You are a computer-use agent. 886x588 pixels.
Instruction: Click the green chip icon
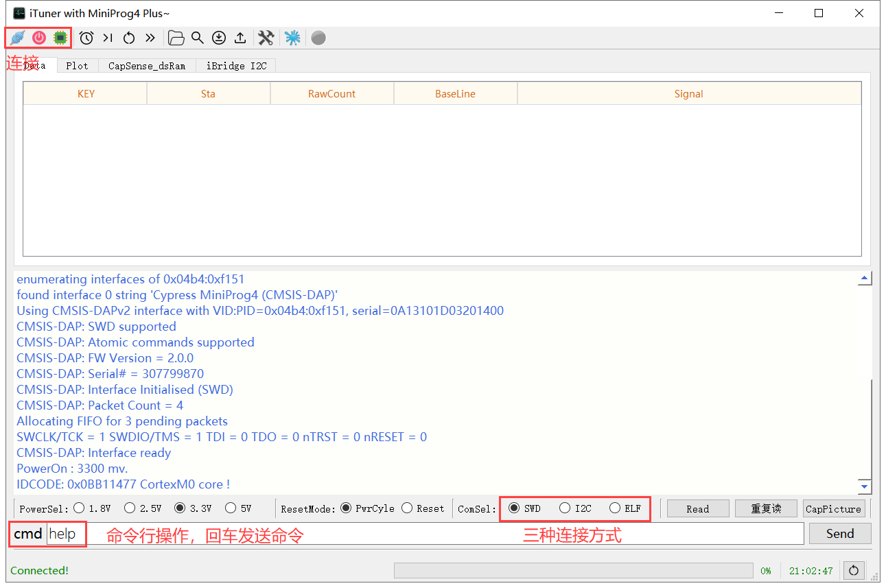[60, 38]
